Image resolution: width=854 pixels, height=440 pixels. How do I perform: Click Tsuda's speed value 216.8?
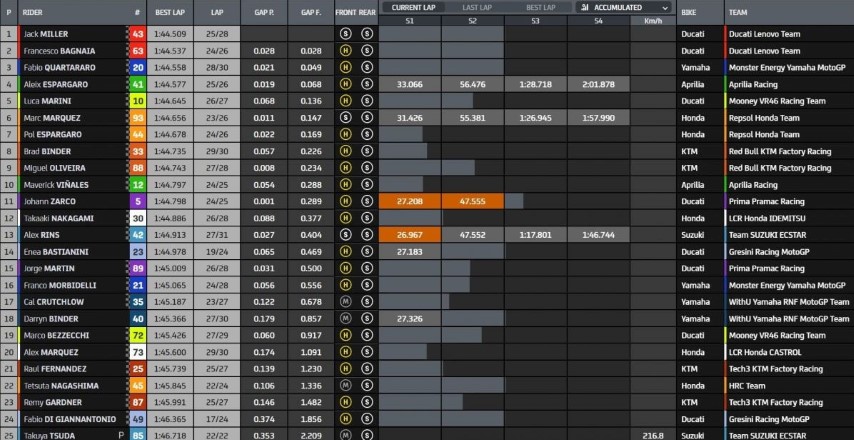(653, 436)
